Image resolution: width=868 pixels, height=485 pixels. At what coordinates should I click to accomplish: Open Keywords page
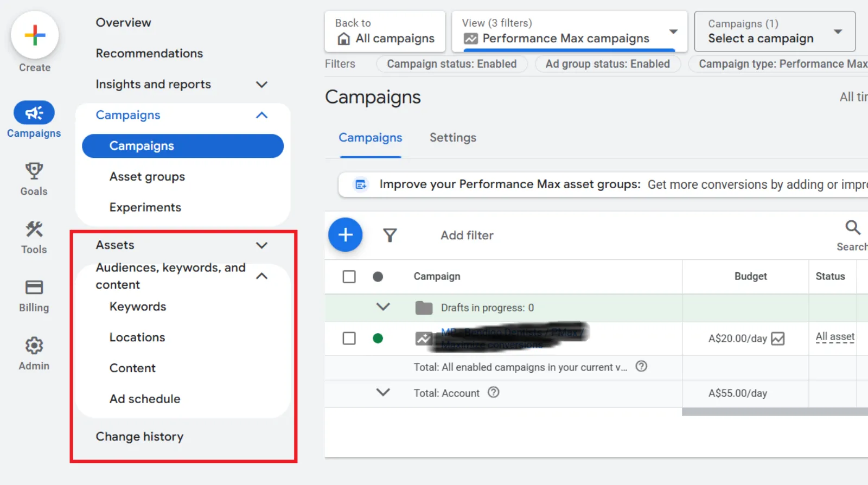[138, 307]
